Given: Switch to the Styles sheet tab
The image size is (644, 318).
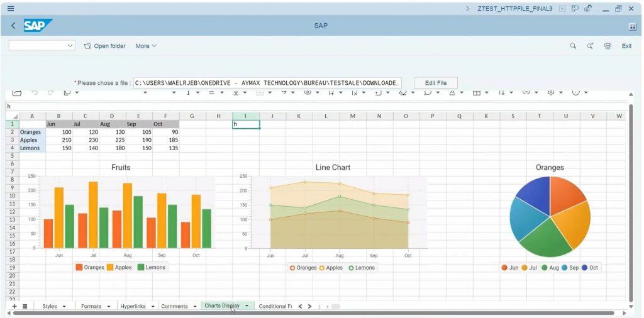Looking at the screenshot, I should pos(49,306).
